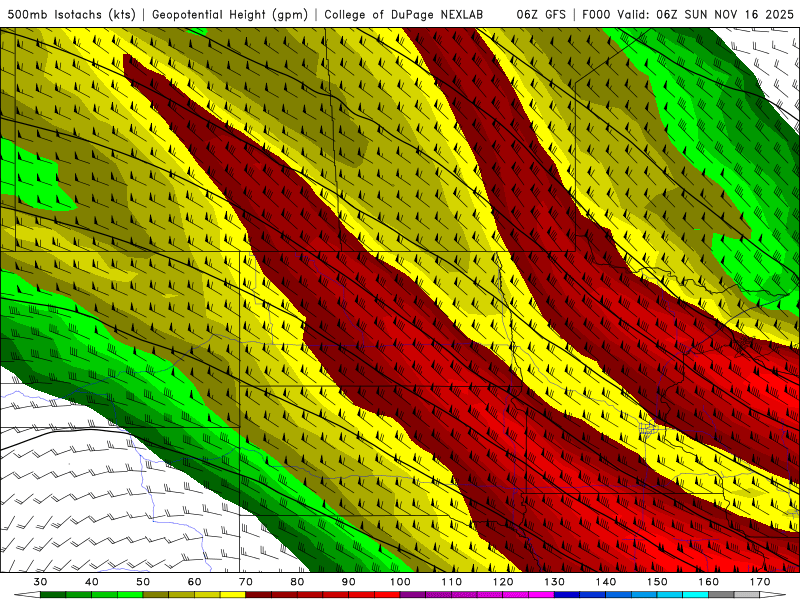Click the dark blue legend swatch under 130
800x600 pixels.
[567, 596]
